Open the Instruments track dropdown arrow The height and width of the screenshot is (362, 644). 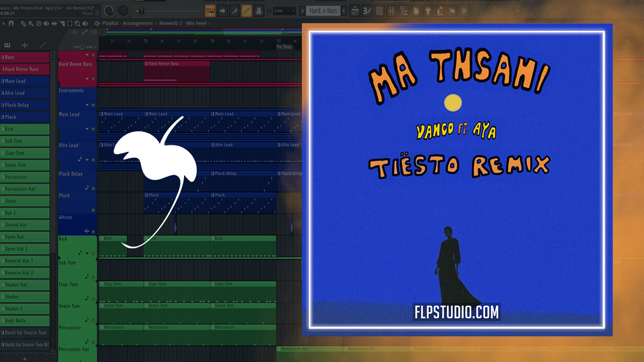(87, 105)
